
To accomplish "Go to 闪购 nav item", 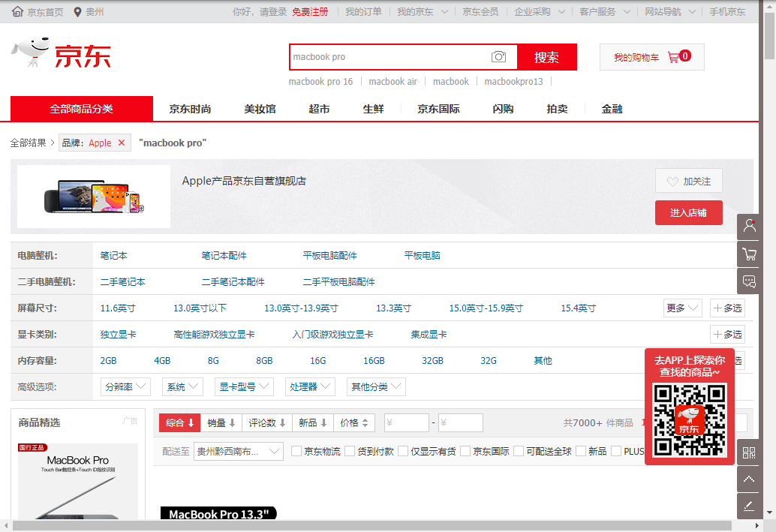I will 503,110.
